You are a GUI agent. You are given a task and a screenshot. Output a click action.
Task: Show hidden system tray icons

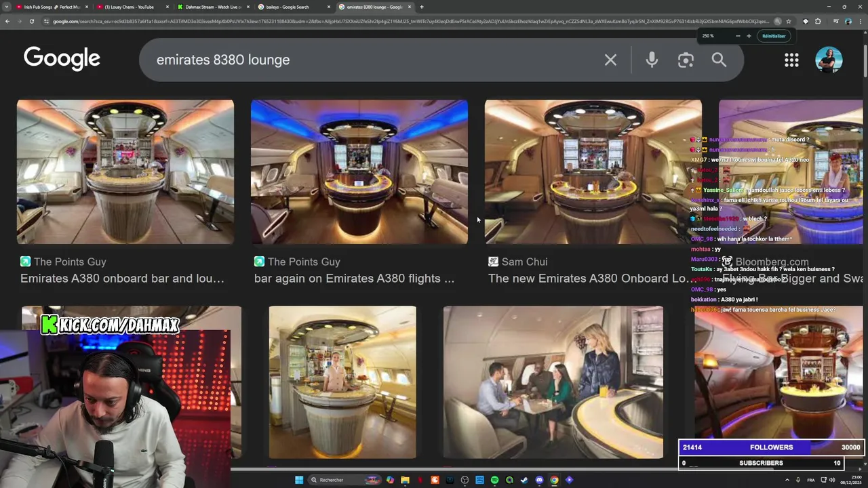point(787,480)
